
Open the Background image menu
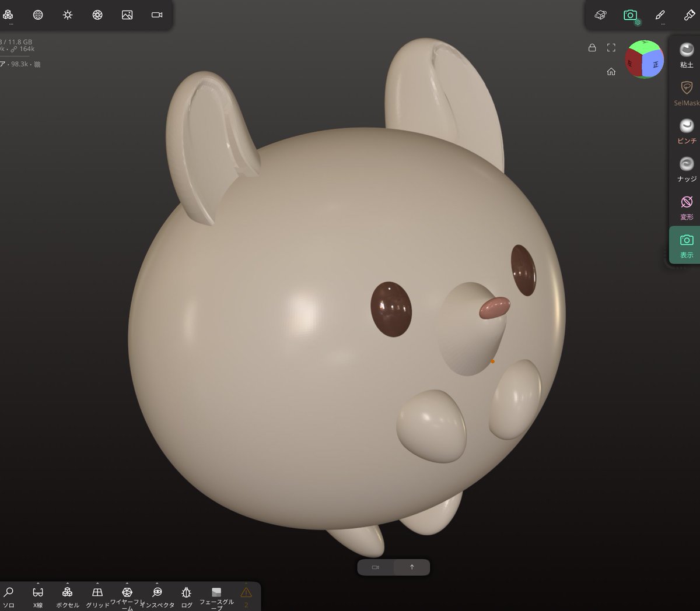[x=127, y=15]
